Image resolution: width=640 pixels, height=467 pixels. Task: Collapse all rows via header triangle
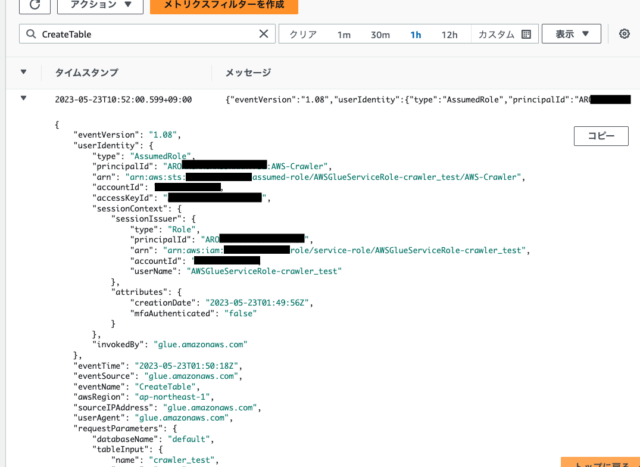coord(24,72)
